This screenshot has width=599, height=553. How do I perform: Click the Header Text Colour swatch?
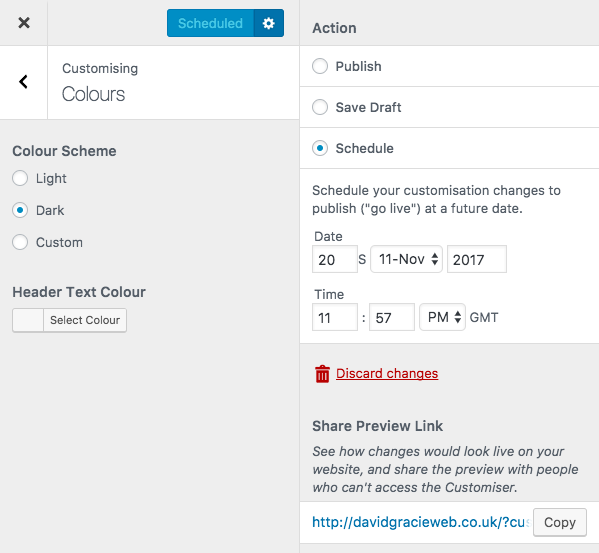coord(28,320)
